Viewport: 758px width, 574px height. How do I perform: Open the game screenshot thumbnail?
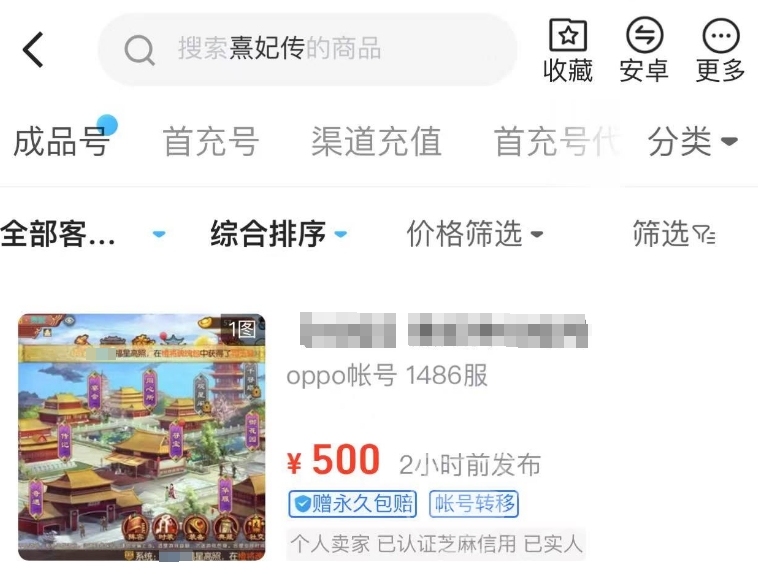(x=142, y=437)
